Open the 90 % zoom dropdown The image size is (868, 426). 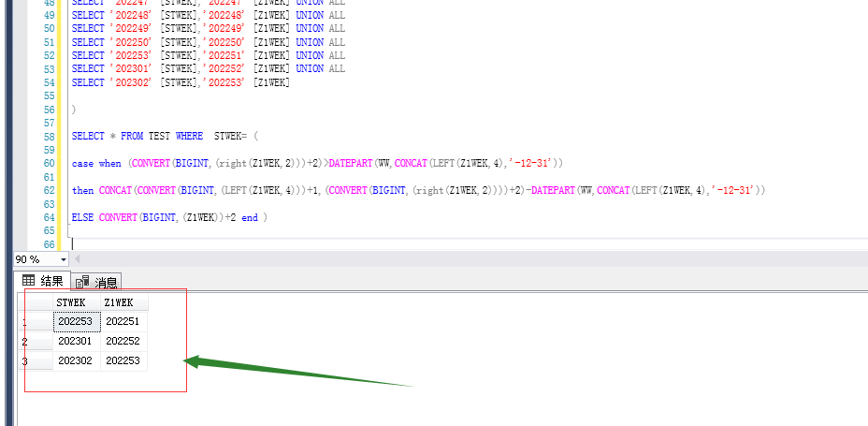(x=63, y=259)
